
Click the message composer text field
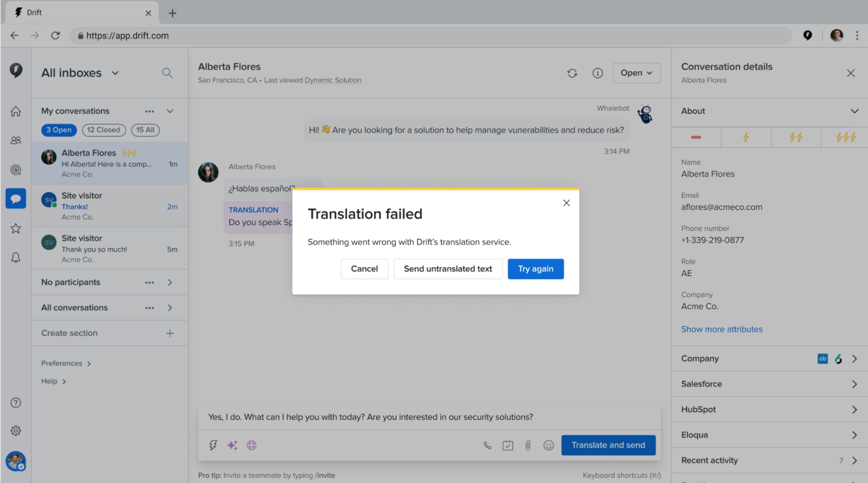click(x=429, y=417)
